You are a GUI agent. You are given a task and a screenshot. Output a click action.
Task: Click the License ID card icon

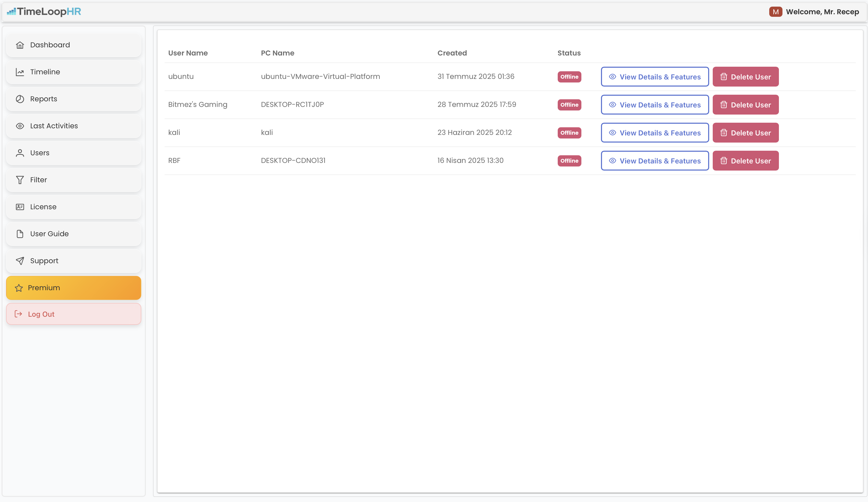coord(20,207)
